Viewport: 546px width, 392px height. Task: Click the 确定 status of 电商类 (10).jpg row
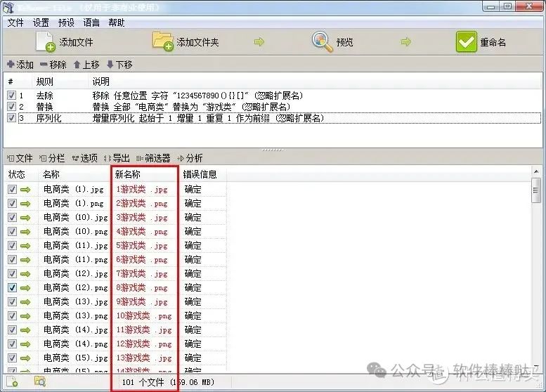tap(193, 218)
